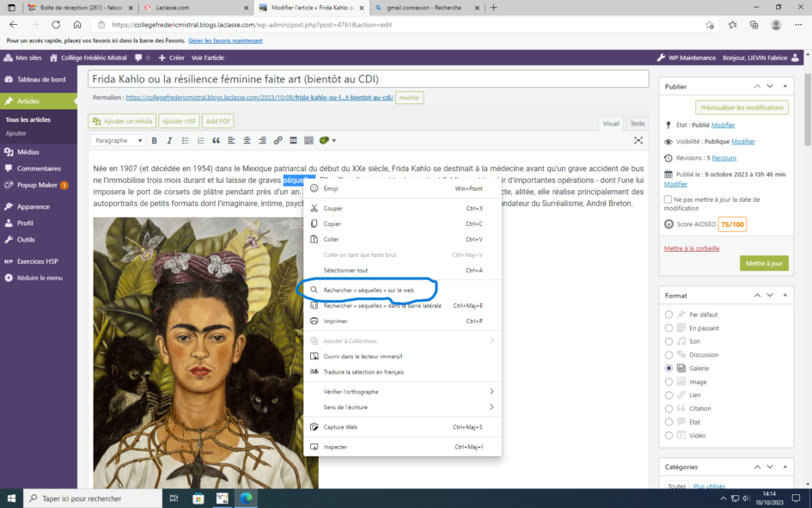Align text to the right
Screen dimensions: 812x508
click(x=263, y=140)
